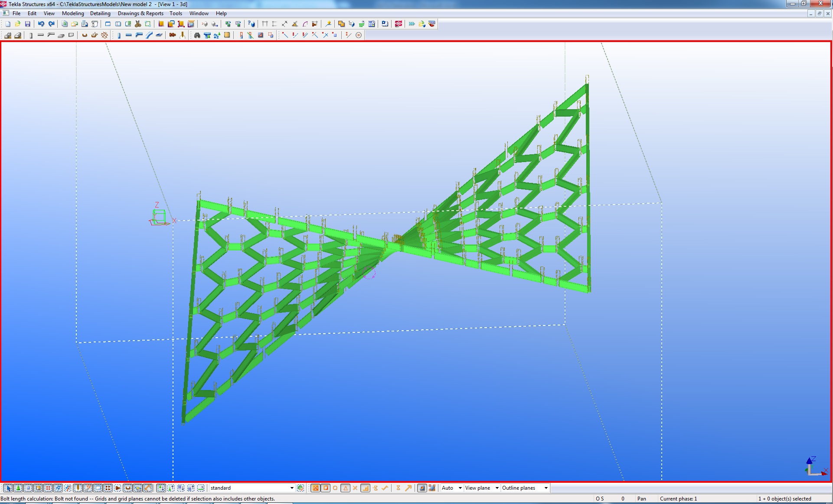Toggle the Select components switch with green cone

pyautogui.click(x=18, y=488)
